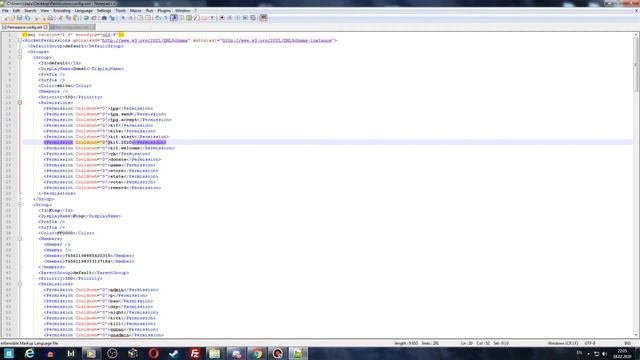
Task: Click the Undo toolbar icon
Action: coord(86,18)
